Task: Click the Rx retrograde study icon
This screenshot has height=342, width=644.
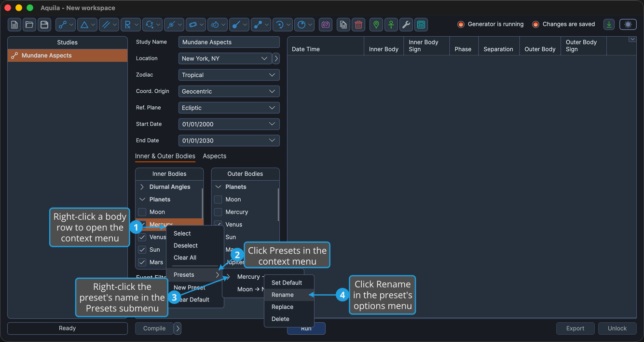Action: click(131, 25)
